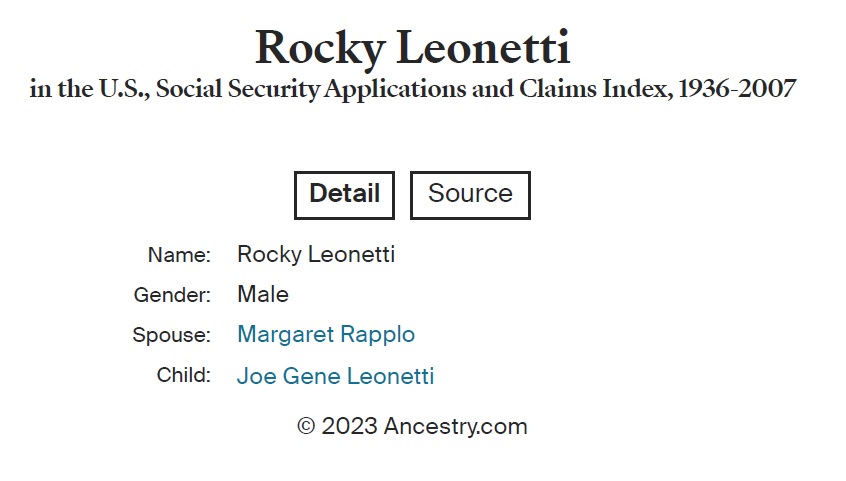Open the Source tab
Viewport: 846px width, 481px height.
coord(470,194)
